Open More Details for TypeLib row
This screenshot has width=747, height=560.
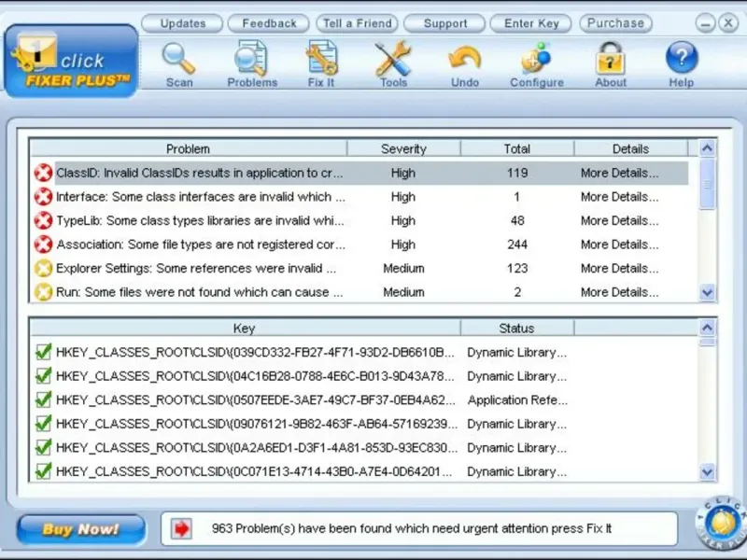coord(619,220)
